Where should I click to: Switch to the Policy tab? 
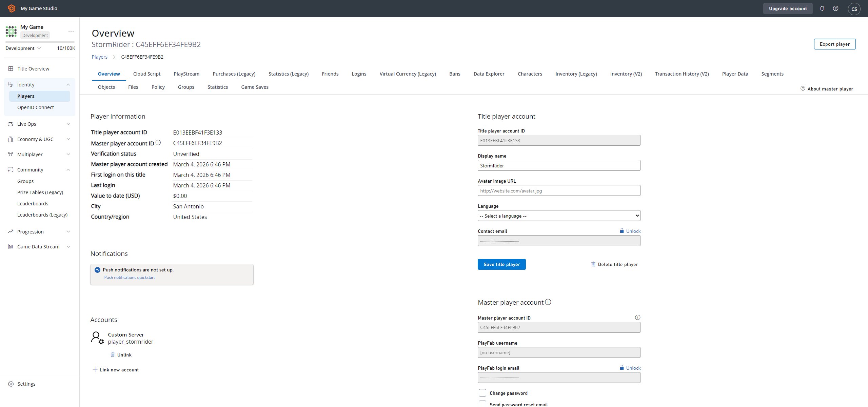[x=158, y=87]
